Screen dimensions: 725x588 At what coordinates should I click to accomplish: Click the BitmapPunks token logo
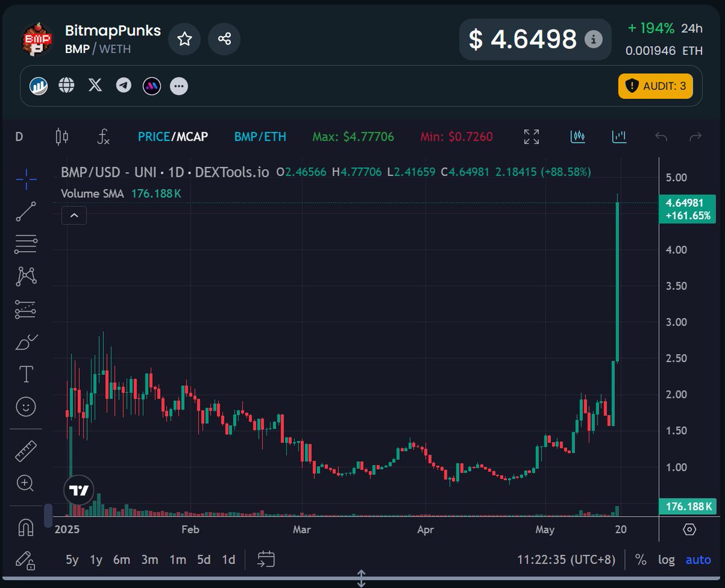click(38, 41)
